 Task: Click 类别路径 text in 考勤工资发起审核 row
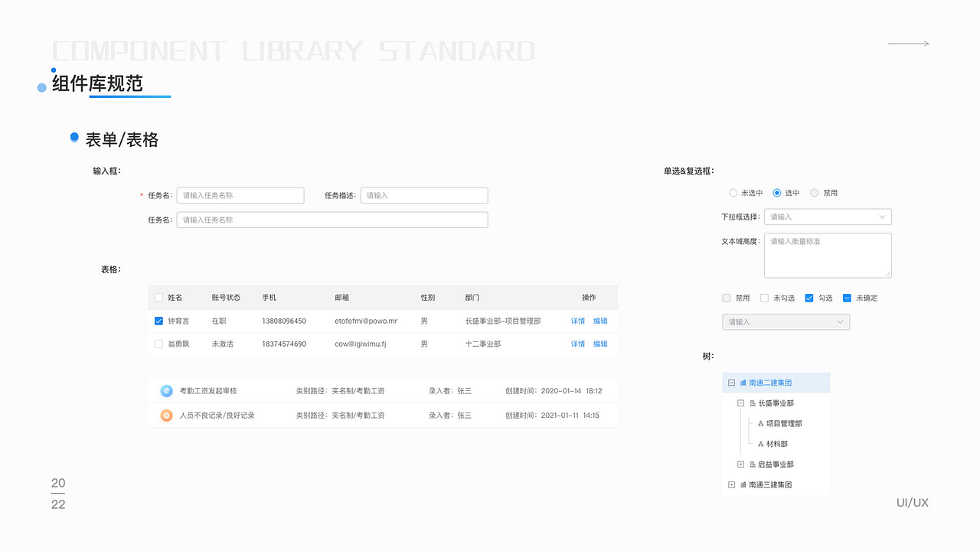[x=341, y=391]
